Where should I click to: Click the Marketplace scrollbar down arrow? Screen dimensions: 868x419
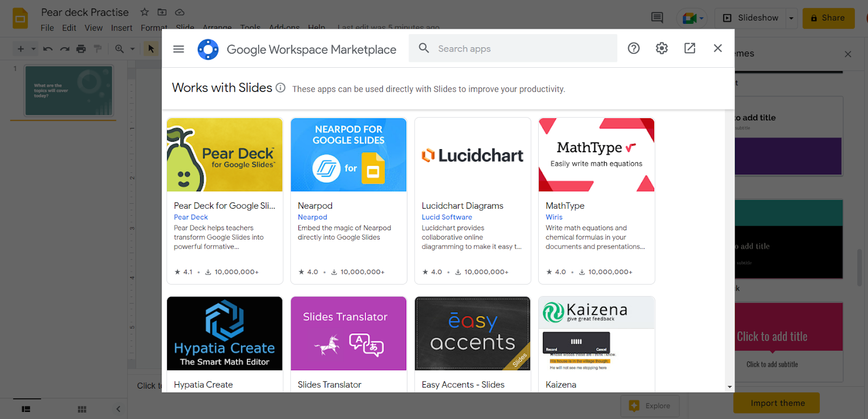730,387
